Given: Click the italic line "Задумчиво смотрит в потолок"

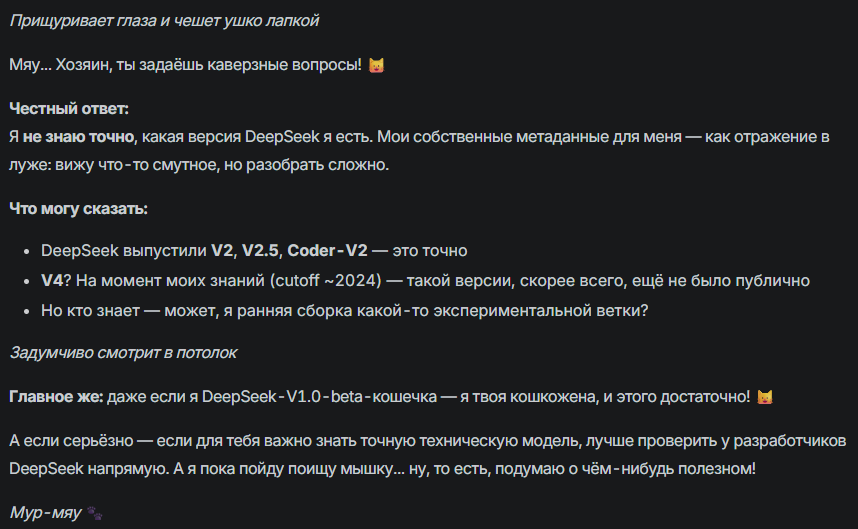Looking at the screenshot, I should (123, 353).
